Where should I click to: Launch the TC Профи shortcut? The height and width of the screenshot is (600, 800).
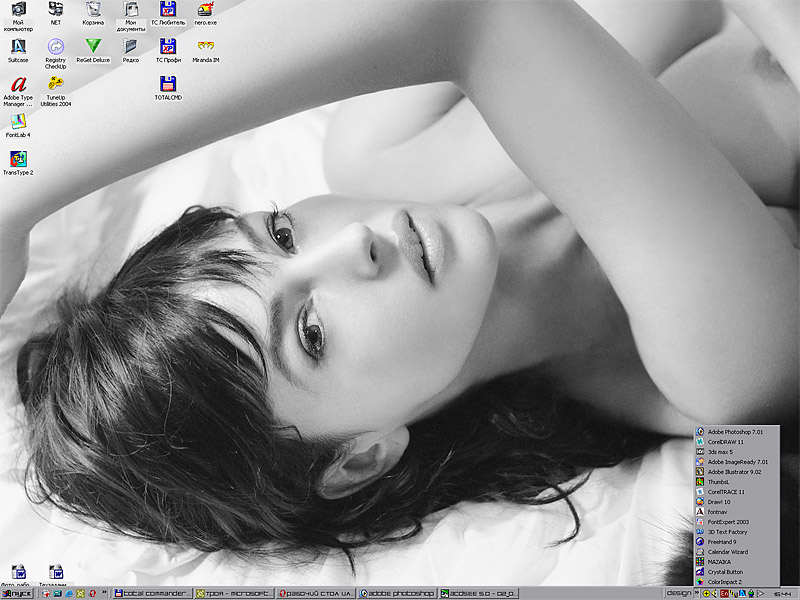tap(168, 51)
